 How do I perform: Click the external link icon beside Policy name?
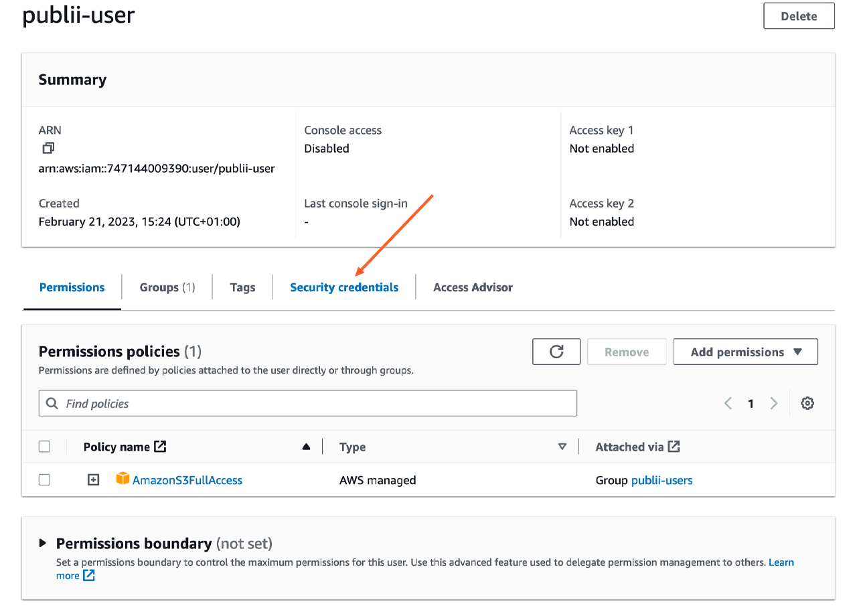pos(160,447)
